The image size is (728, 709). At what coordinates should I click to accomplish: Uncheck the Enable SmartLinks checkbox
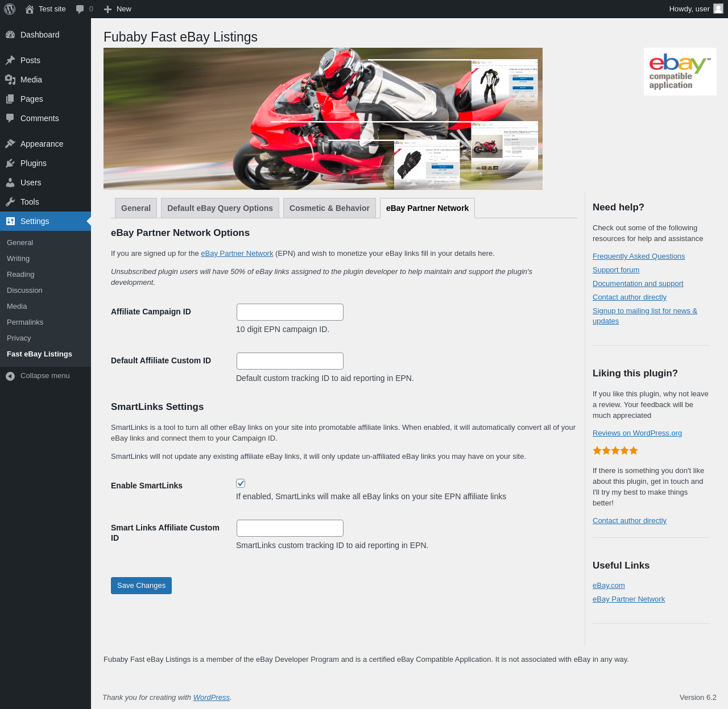(x=241, y=483)
